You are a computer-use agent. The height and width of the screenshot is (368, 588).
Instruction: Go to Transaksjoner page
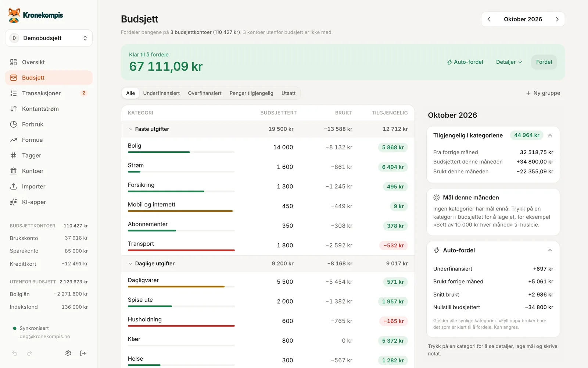[49, 93]
